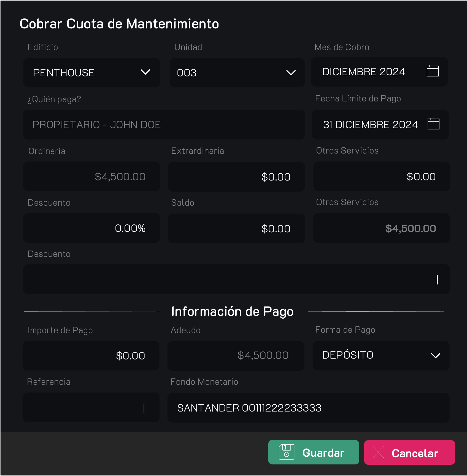
Task: Click the Ordinaria amount field
Action: click(x=91, y=176)
